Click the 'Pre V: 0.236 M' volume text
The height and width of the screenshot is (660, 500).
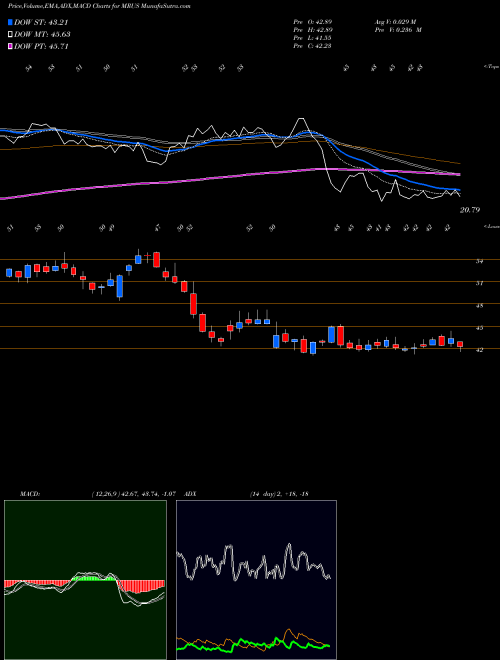398,30
